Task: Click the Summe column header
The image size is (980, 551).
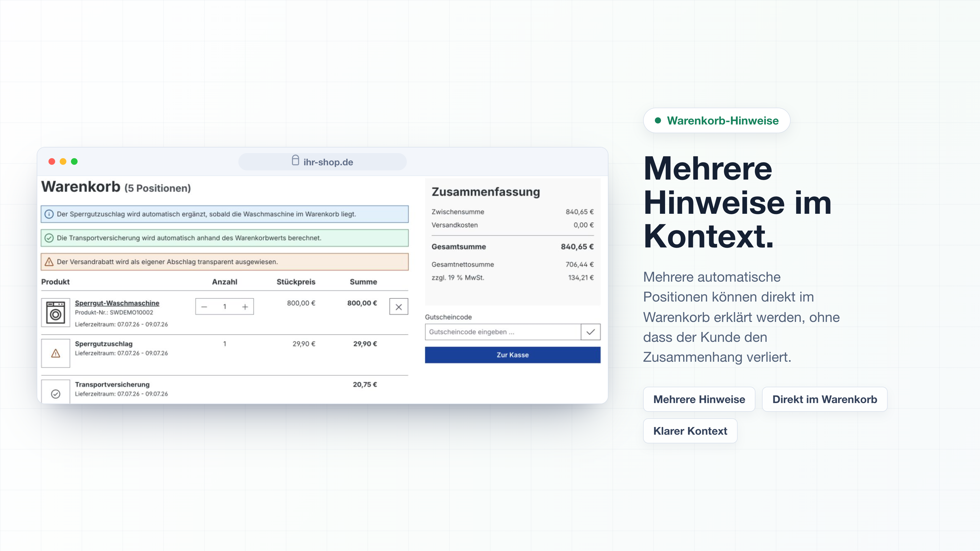Action: (363, 282)
